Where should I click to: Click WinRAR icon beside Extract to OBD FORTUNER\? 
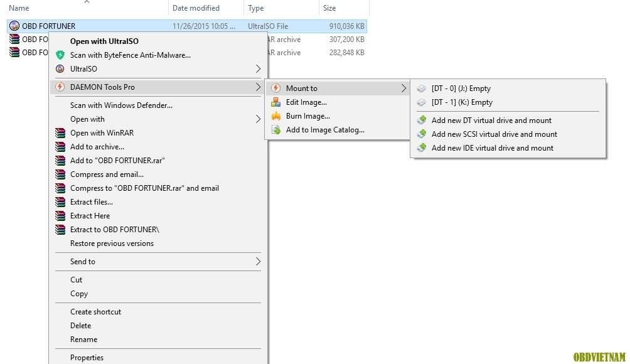(x=60, y=230)
